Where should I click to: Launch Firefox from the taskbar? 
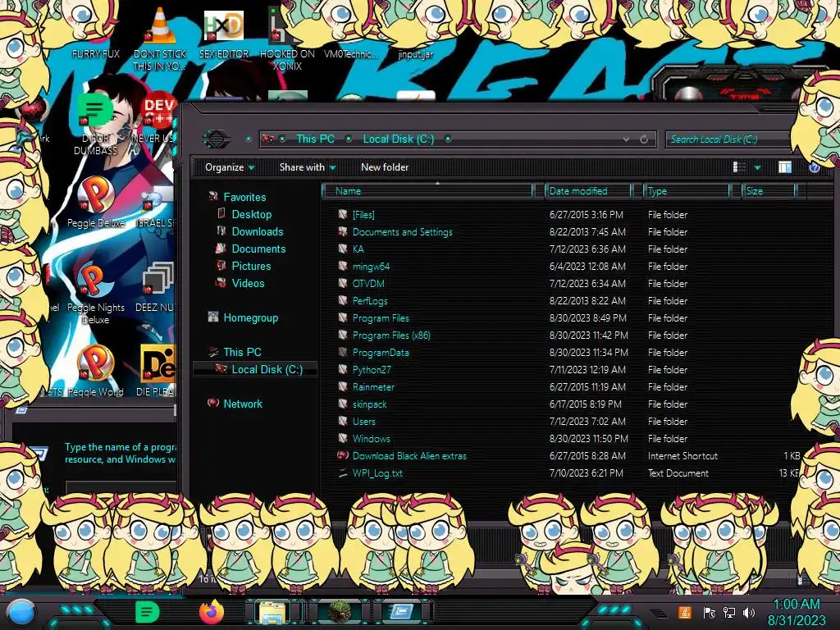click(211, 612)
